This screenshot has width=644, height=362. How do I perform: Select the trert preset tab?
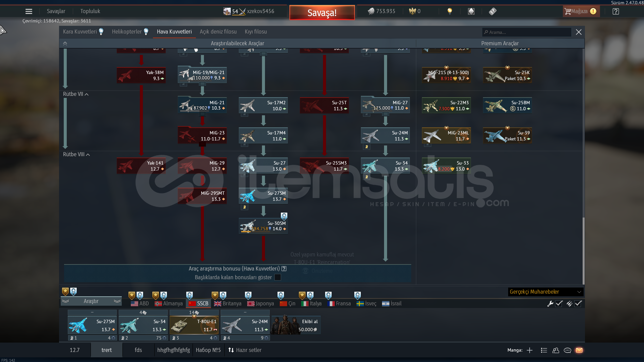(x=107, y=350)
